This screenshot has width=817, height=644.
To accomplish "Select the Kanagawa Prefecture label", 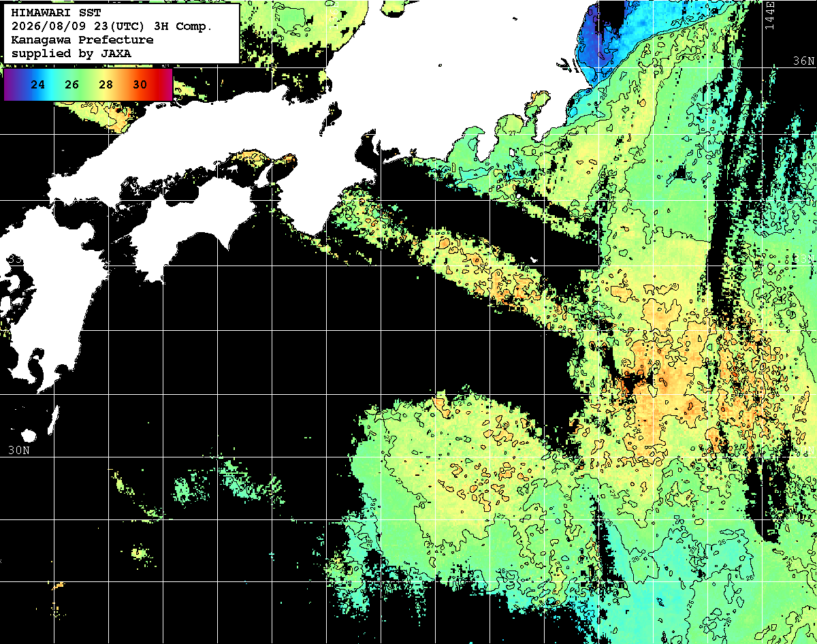I will pyautogui.click(x=82, y=39).
